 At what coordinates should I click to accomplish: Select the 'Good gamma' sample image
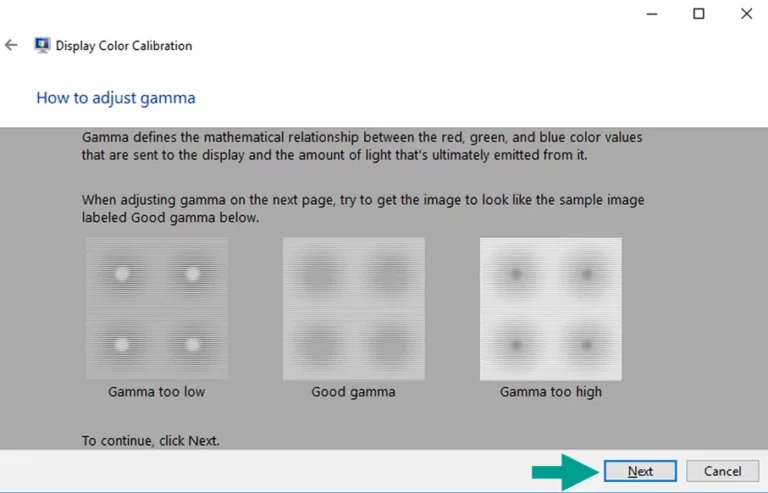tap(354, 308)
